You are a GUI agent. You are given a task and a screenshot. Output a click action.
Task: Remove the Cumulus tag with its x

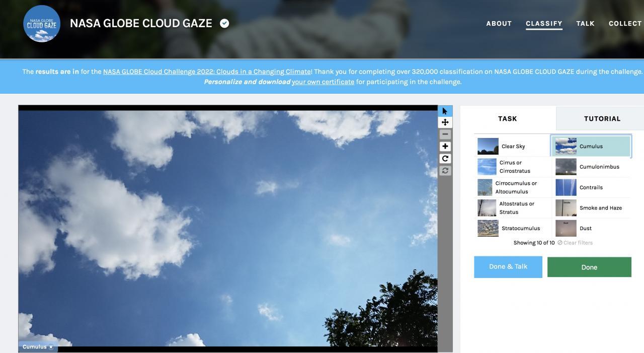point(51,347)
